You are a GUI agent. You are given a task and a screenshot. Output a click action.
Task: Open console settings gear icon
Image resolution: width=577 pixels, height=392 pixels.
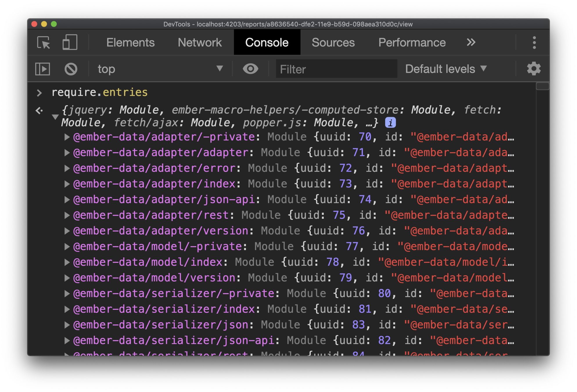click(533, 69)
